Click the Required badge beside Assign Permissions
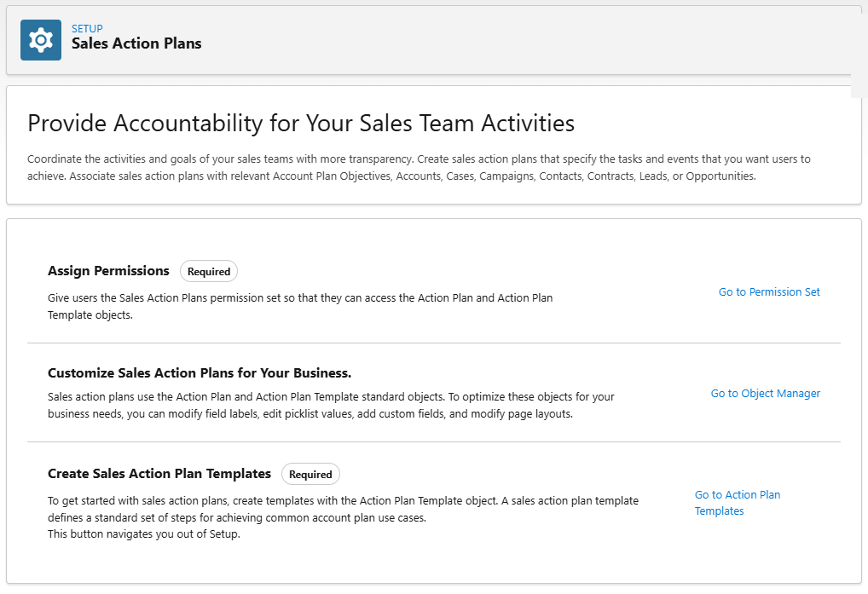The width and height of the screenshot is (868, 594). [x=209, y=272]
